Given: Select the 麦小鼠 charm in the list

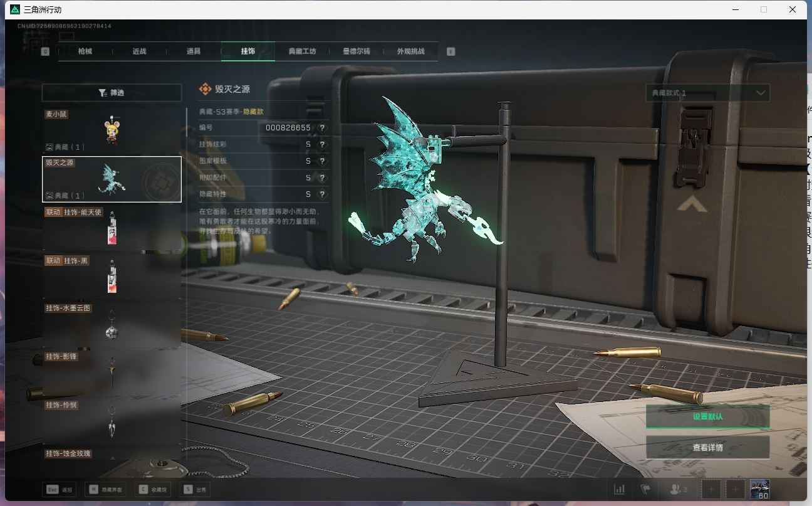Looking at the screenshot, I should coord(112,130).
